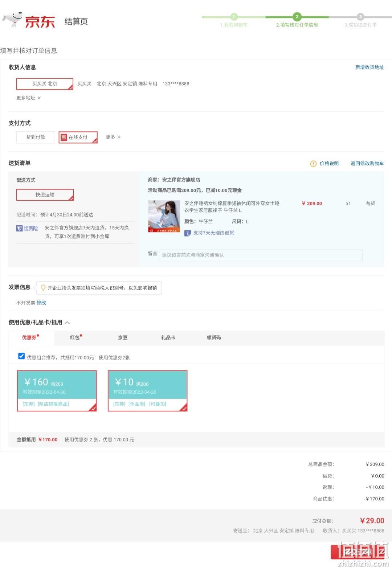Click 返回修改购物车 link

[x=367, y=164]
